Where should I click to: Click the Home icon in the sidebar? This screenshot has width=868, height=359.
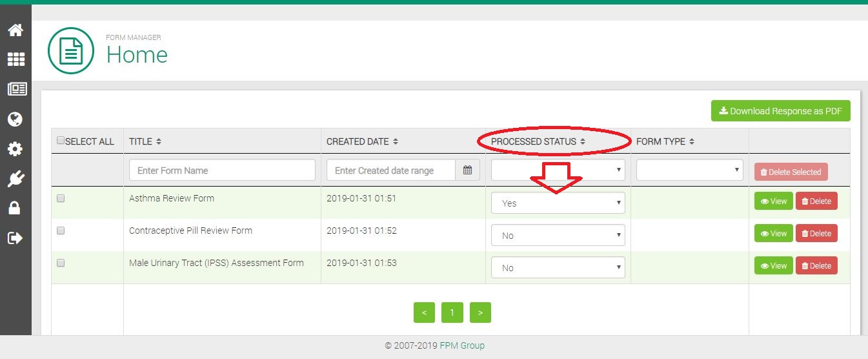tap(15, 30)
